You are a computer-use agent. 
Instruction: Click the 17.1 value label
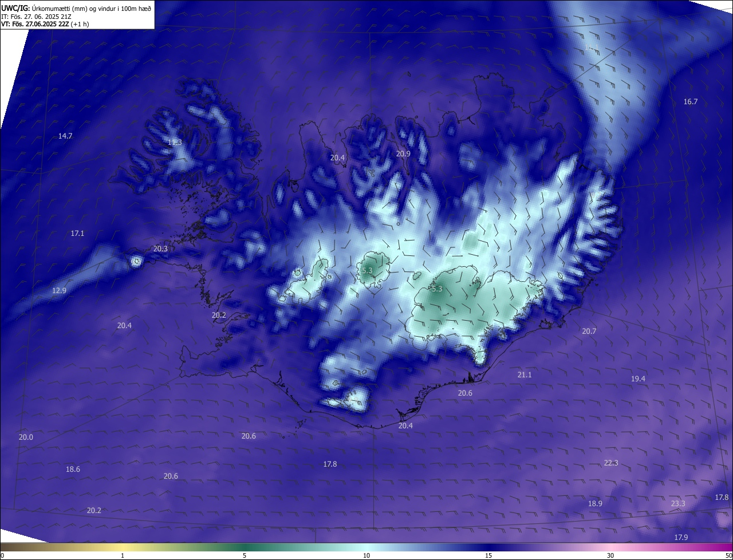(x=77, y=234)
